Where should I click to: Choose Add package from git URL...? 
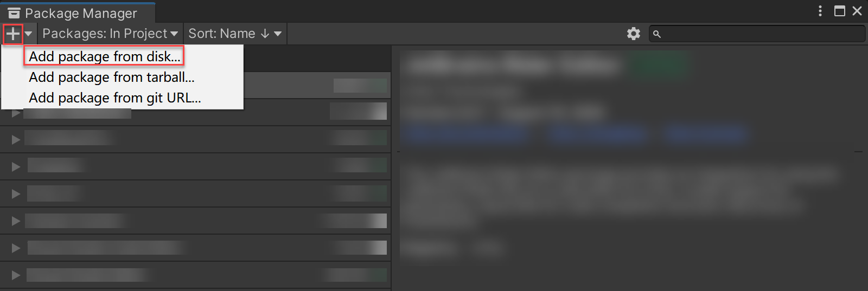click(115, 98)
